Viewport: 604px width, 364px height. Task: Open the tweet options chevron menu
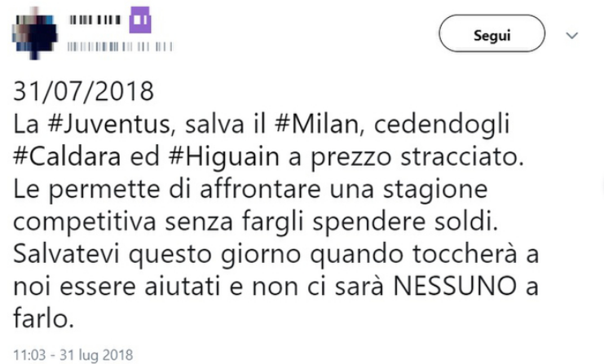(571, 36)
